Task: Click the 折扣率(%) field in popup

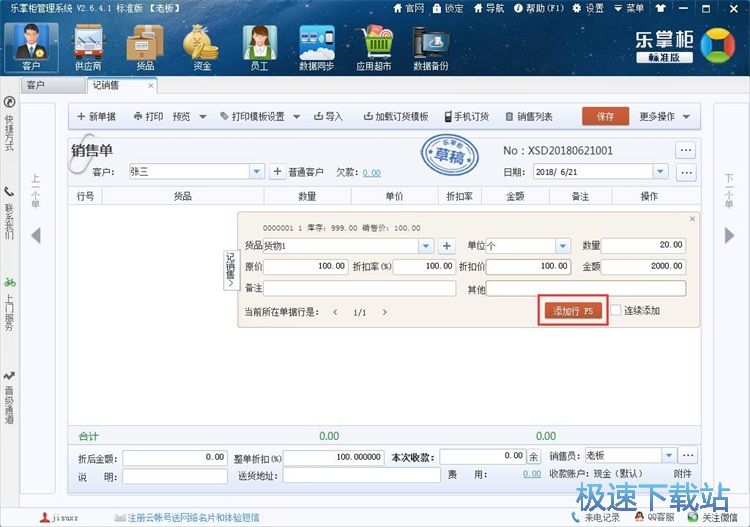Action: coord(424,266)
